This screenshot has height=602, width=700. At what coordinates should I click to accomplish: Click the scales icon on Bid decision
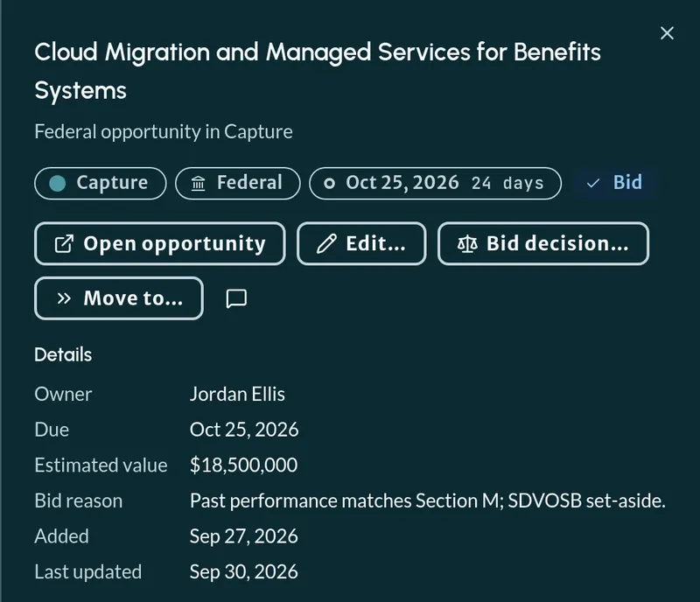(467, 244)
